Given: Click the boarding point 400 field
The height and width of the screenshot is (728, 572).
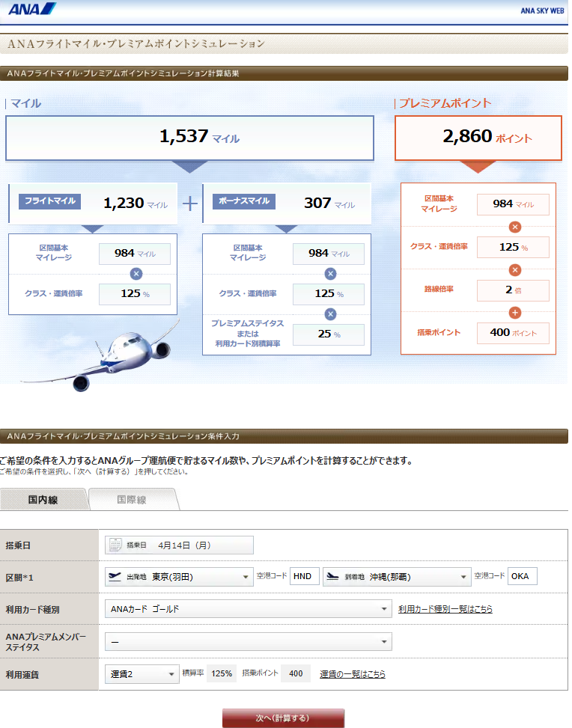Looking at the screenshot, I should (296, 673).
